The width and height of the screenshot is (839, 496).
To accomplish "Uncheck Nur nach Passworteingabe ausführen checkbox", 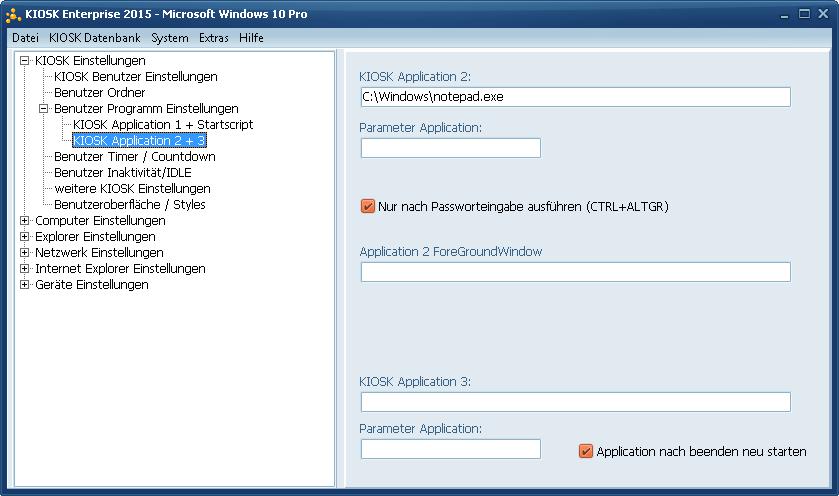I will (368, 206).
